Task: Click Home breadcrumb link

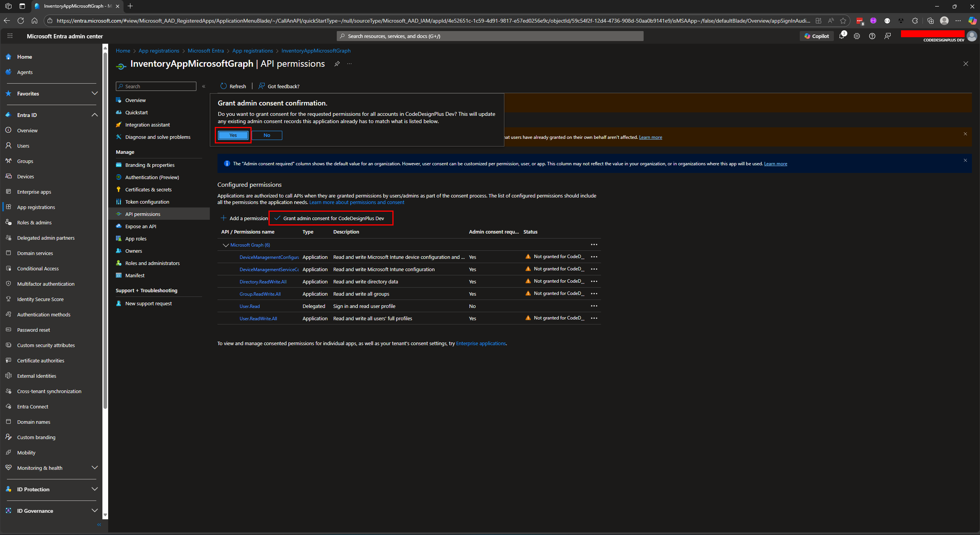Action: pyautogui.click(x=123, y=51)
